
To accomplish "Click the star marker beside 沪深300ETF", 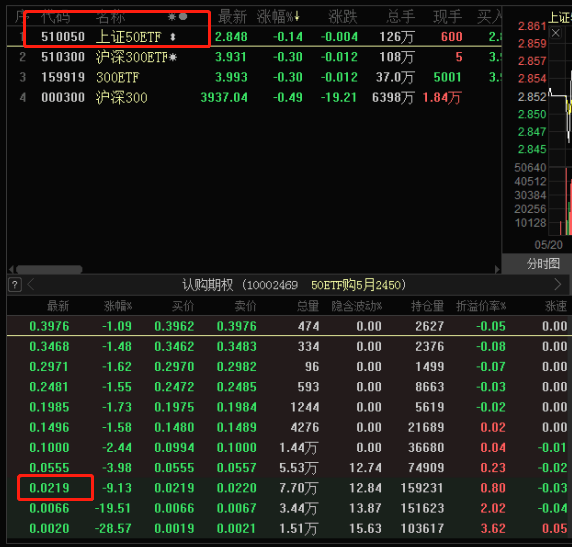I will tap(173, 57).
